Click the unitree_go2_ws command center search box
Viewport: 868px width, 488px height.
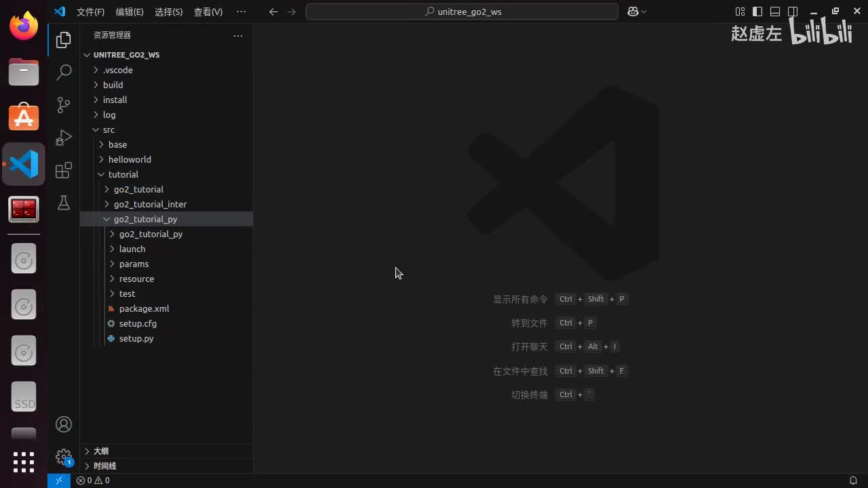[x=462, y=12]
